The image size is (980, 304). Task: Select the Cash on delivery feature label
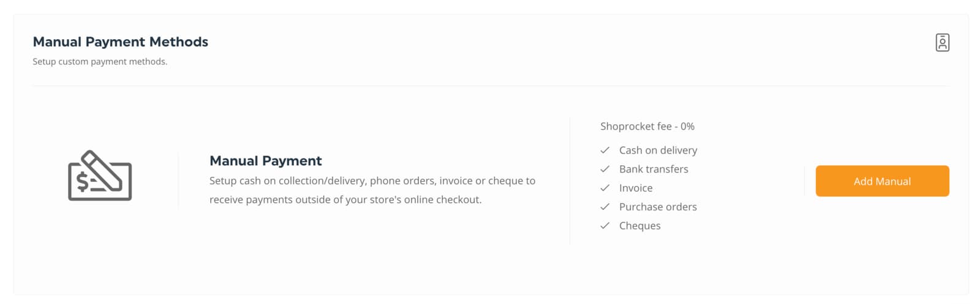[658, 150]
